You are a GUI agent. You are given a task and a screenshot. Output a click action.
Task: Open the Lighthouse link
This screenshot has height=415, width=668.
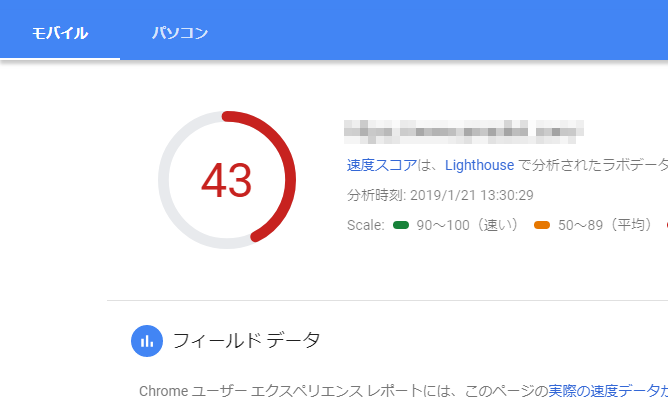(480, 165)
